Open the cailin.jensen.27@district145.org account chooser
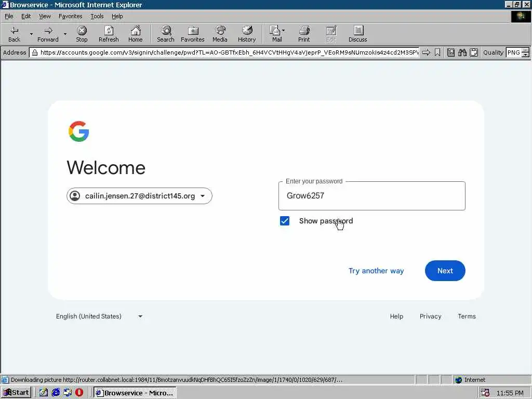This screenshot has height=399, width=532. pos(139,196)
